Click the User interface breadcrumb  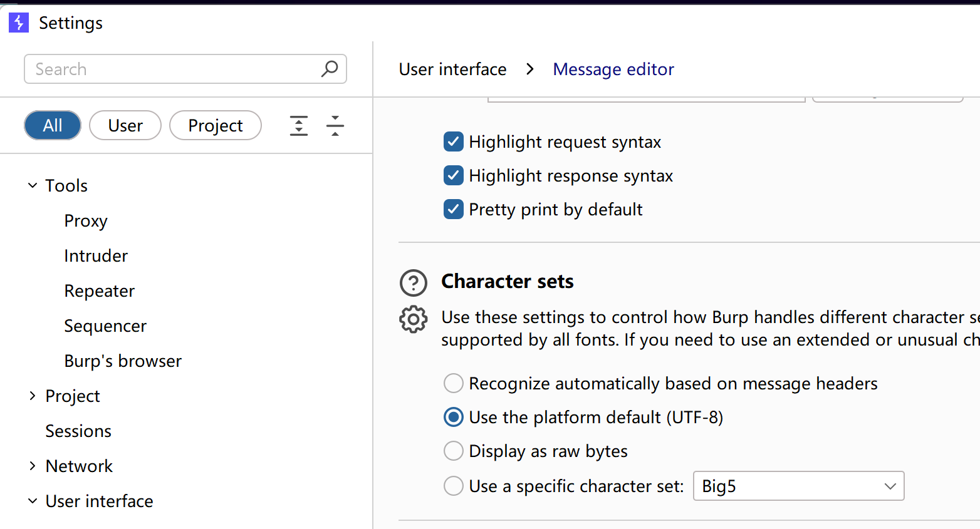pyautogui.click(x=452, y=69)
